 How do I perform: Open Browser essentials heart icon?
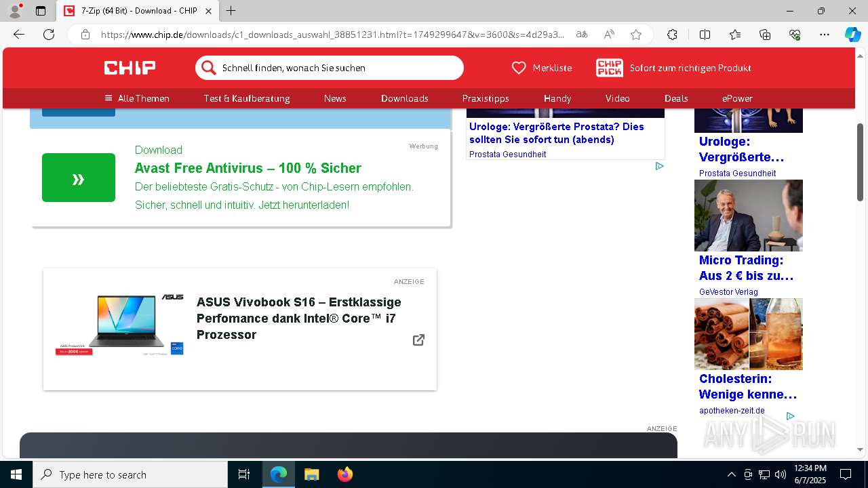point(795,35)
